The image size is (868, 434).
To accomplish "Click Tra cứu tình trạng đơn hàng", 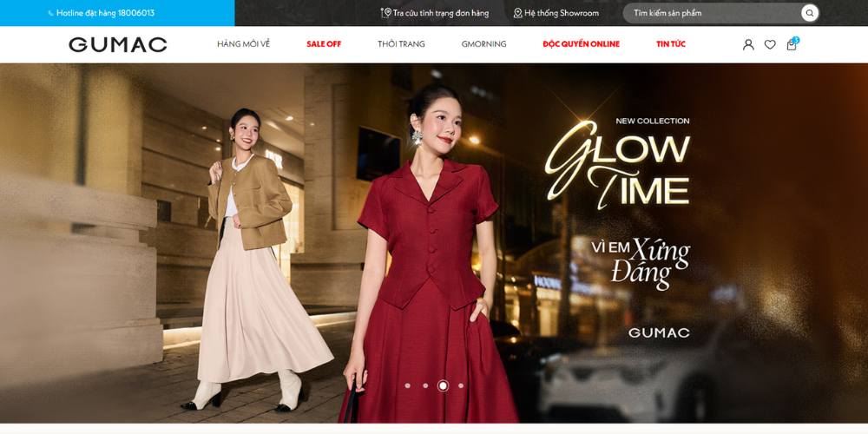I will point(441,13).
